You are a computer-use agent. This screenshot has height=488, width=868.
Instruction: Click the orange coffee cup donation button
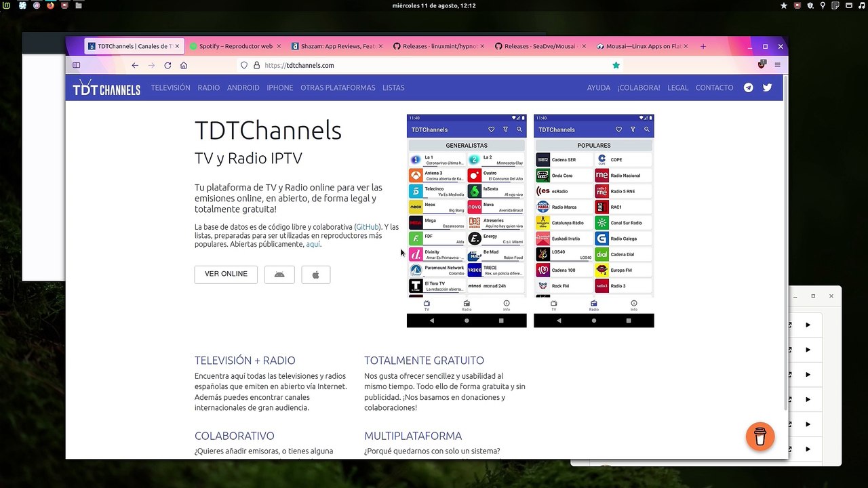(760, 436)
